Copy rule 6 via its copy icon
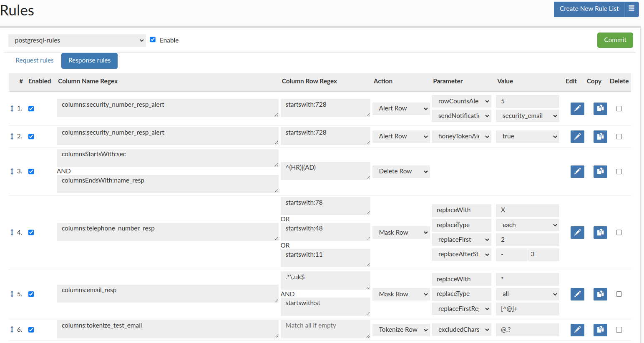The height and width of the screenshot is (343, 644). click(x=600, y=330)
